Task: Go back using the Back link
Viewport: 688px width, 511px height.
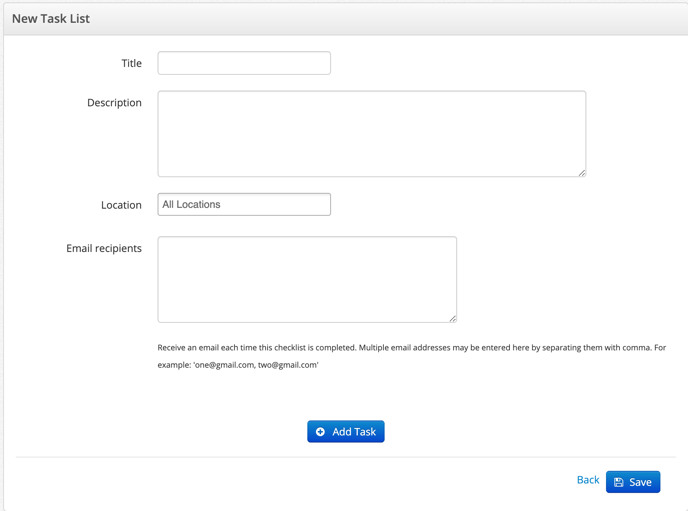Action: tap(588, 480)
